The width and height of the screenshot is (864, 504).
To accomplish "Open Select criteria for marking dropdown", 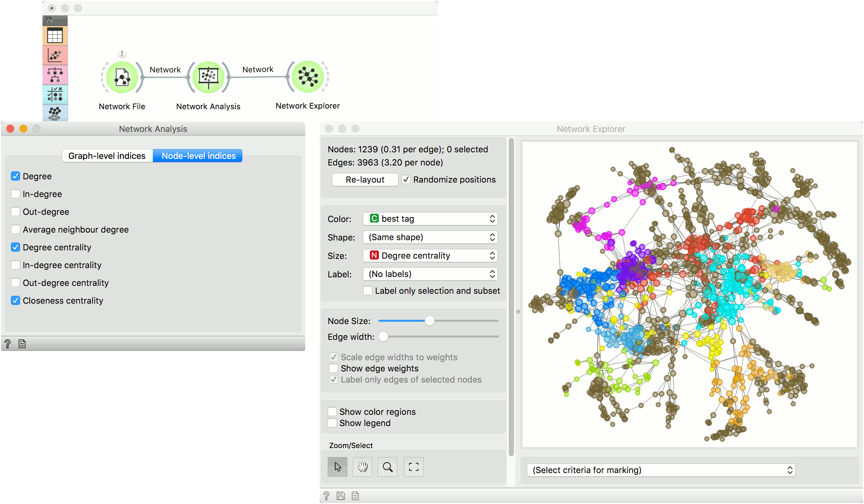I will pos(660,470).
